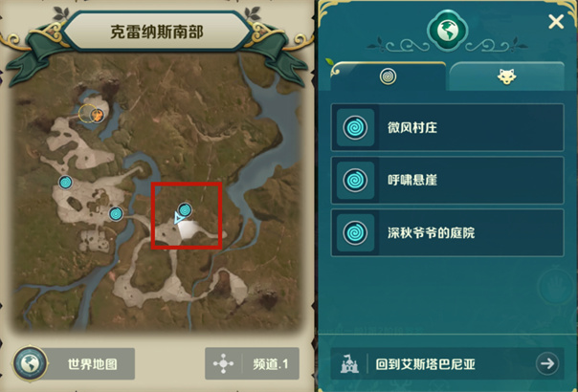Click the globe icon next to 世界地图
Viewport: 578px width, 392px height.
coord(31,363)
